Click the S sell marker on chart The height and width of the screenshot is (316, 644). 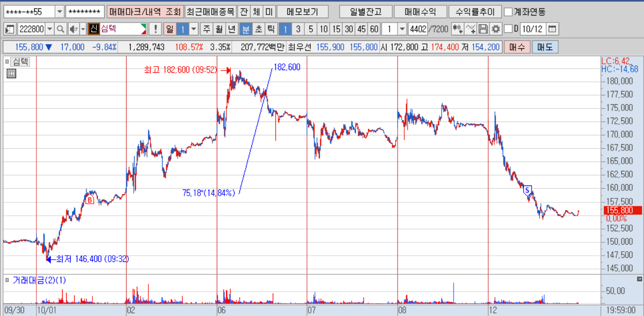coord(527,190)
